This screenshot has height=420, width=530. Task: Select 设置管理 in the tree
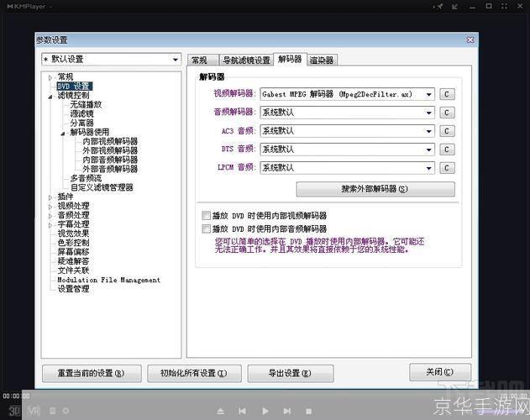[73, 289]
